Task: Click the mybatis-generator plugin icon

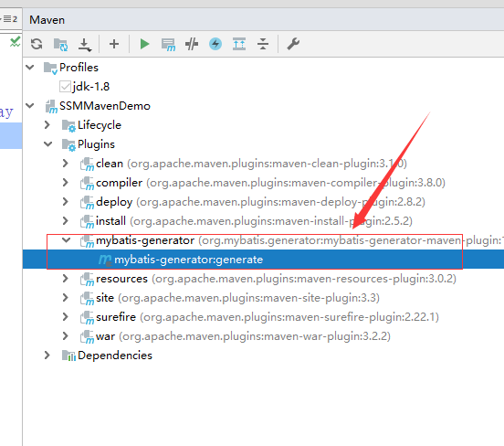Action: point(87,241)
